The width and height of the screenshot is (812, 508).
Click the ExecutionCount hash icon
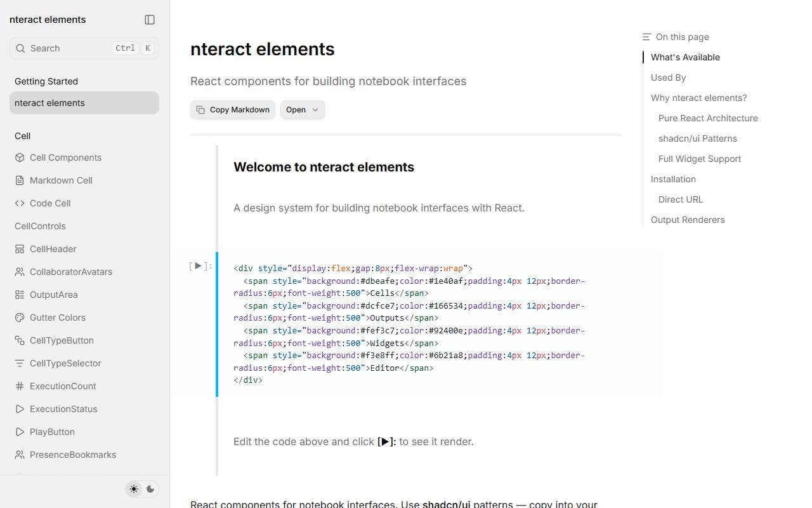click(x=20, y=386)
